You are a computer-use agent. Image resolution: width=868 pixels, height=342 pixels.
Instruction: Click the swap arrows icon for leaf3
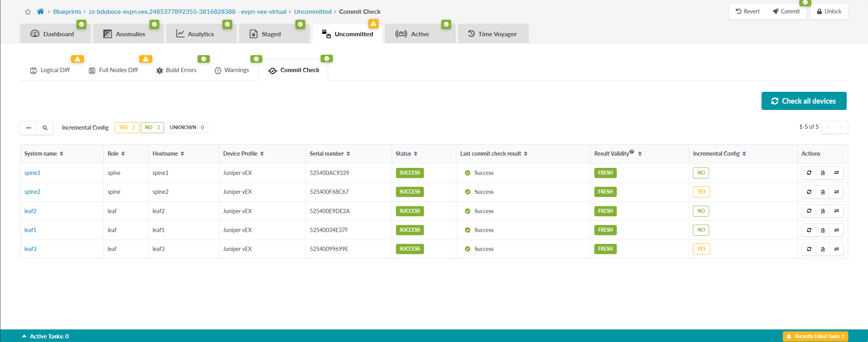pos(836,249)
